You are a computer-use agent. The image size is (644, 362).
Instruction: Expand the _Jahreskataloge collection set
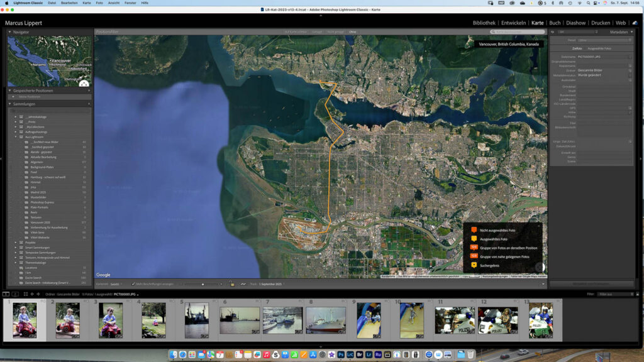(x=16, y=117)
